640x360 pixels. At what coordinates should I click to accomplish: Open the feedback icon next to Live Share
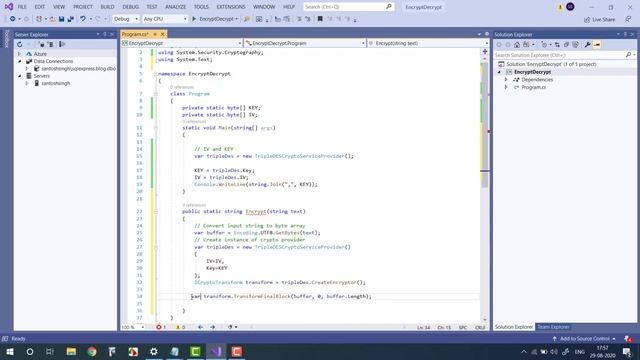point(628,19)
